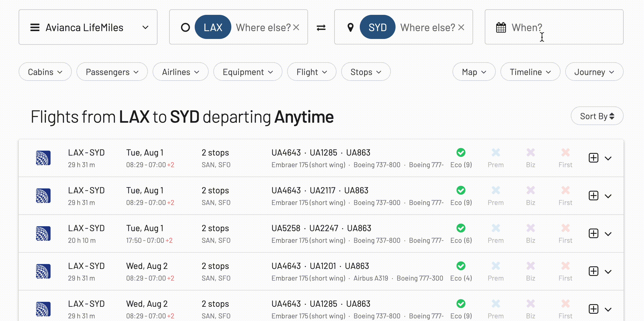Click the SYD destination chip

point(377,27)
